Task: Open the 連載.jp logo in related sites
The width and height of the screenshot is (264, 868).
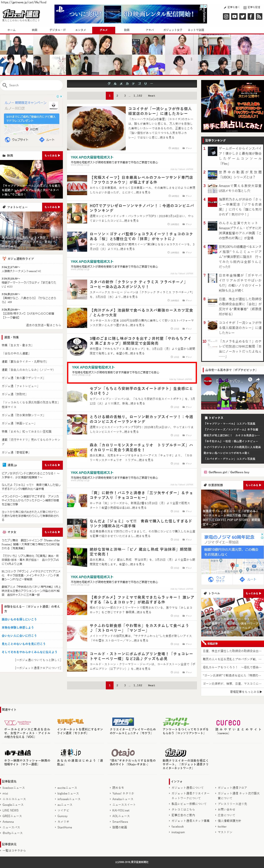Action: tap(70, 753)
